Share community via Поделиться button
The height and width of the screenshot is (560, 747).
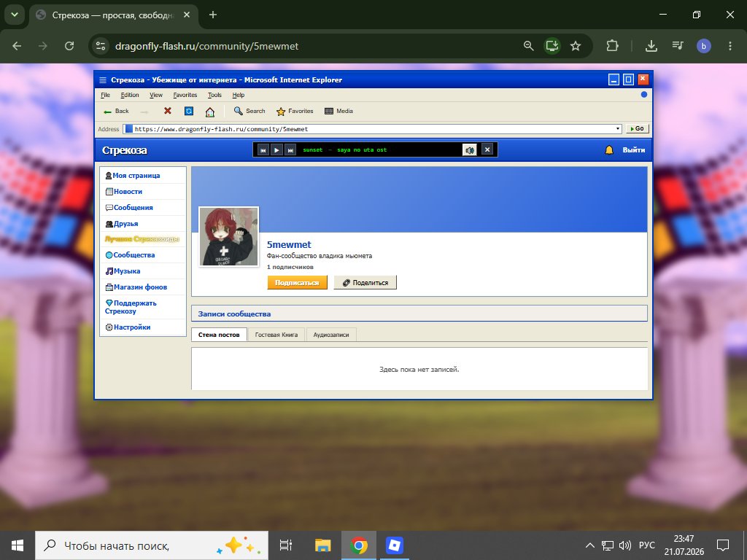[365, 282]
